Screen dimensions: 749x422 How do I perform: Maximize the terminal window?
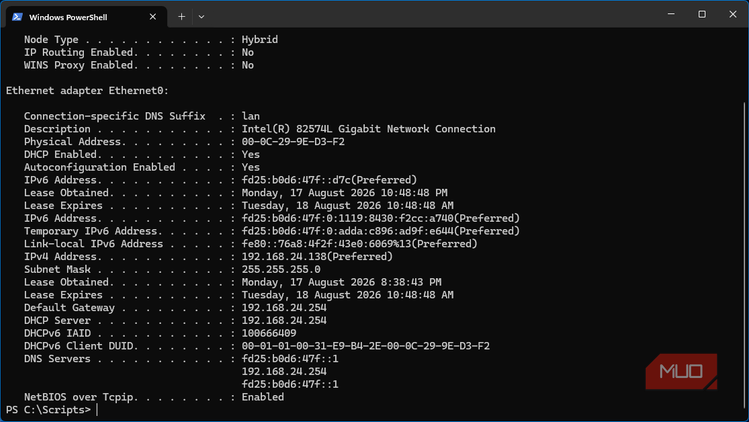(702, 14)
